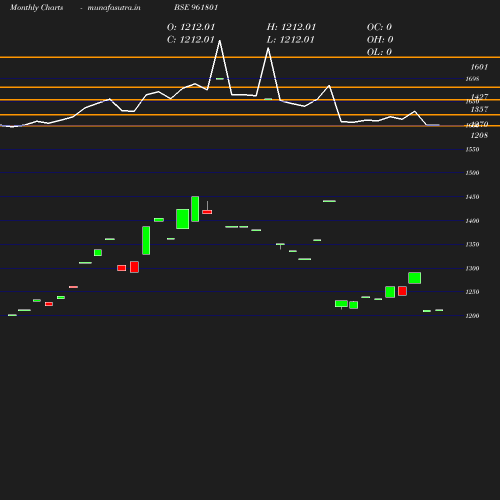Viewport: 500px width, 500px height.
Task: Click the 1208 level label
Action: (479, 135)
